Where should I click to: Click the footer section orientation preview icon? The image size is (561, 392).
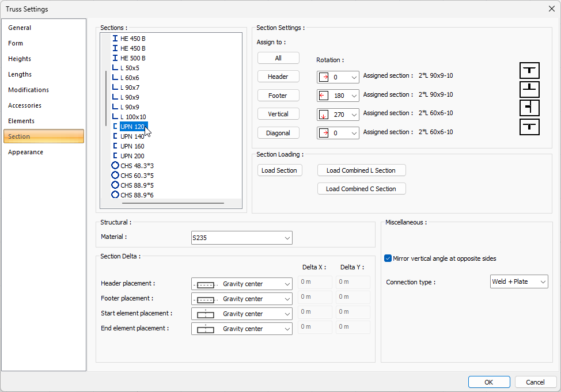point(529,89)
